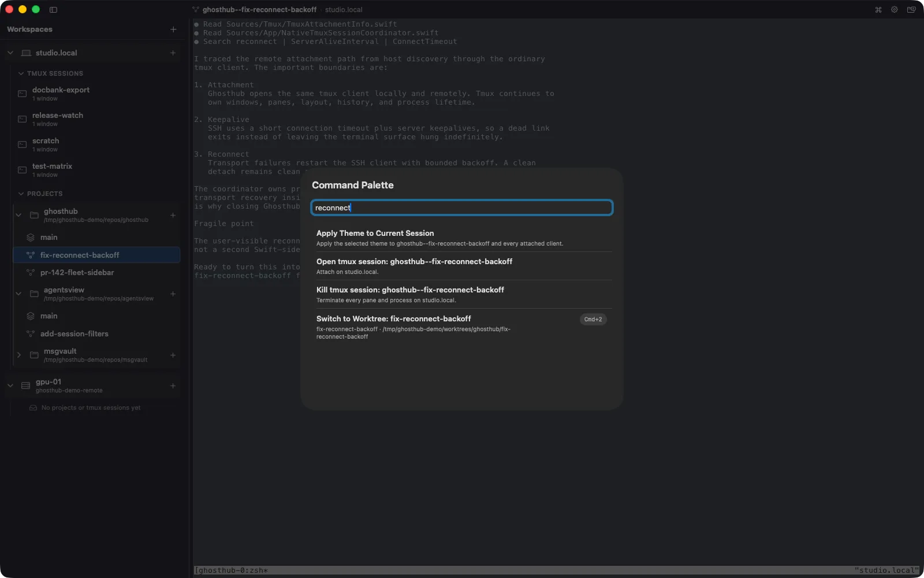Open the release-watch tmux session
The width and height of the screenshot is (924, 578).
click(96, 119)
